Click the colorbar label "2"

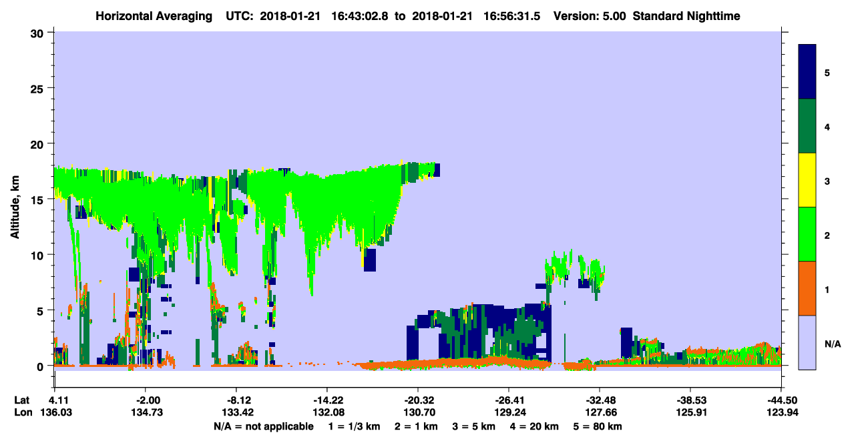point(827,235)
